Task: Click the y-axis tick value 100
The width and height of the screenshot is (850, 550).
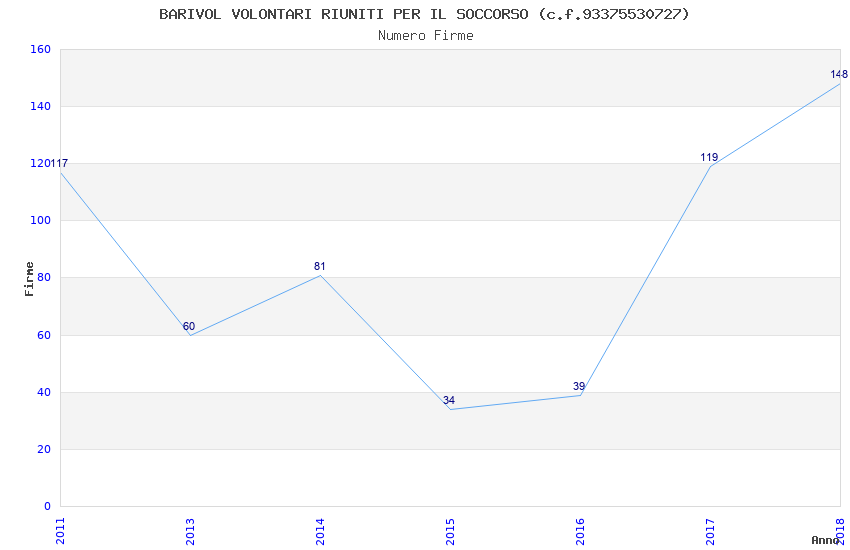Action: (x=41, y=221)
